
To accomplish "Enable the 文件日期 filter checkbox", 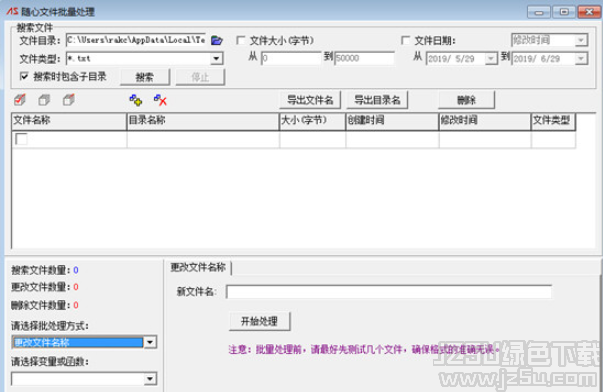I will (x=405, y=40).
